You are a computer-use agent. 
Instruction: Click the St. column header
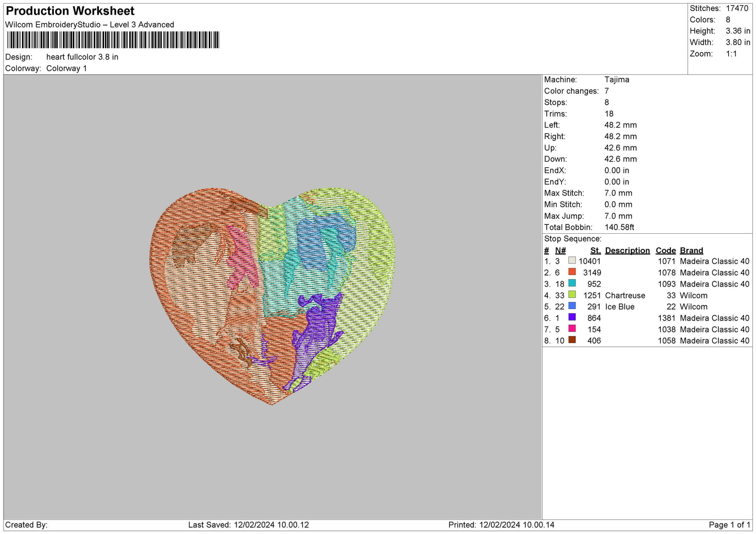point(595,251)
